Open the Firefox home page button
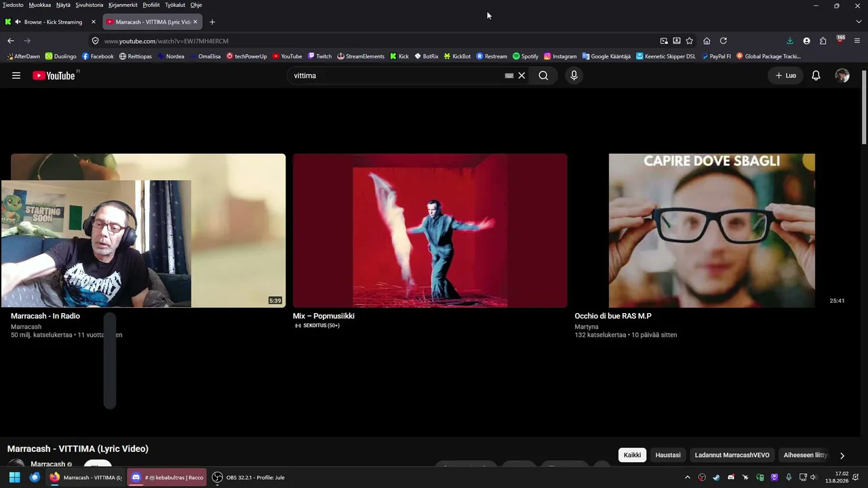868x488 pixels. tap(707, 41)
